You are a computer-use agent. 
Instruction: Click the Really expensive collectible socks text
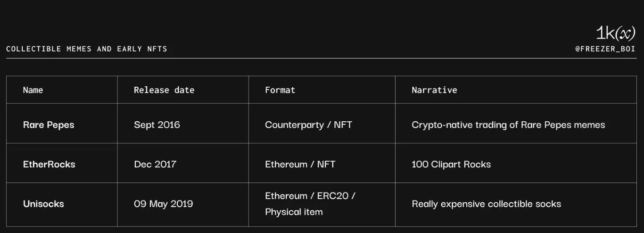[x=487, y=204]
